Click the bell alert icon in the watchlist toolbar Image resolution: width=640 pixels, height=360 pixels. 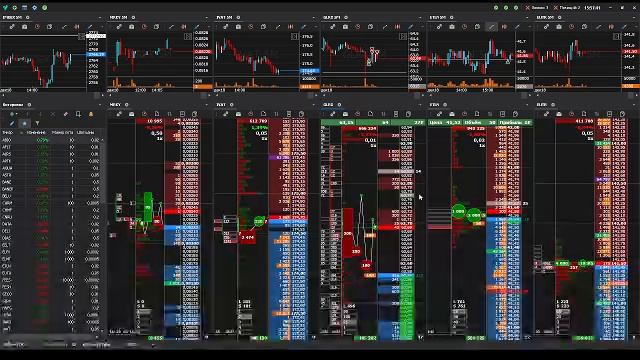pyautogui.click(x=91, y=114)
